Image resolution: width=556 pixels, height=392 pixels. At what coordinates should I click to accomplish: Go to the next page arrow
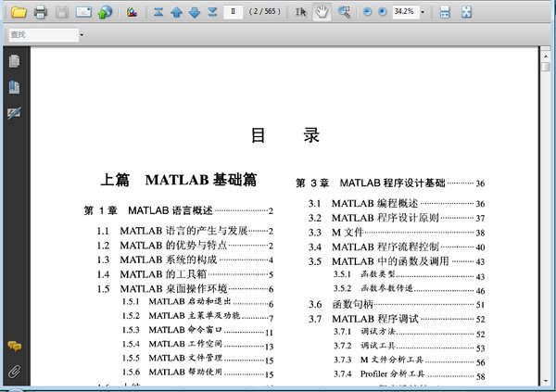point(195,12)
